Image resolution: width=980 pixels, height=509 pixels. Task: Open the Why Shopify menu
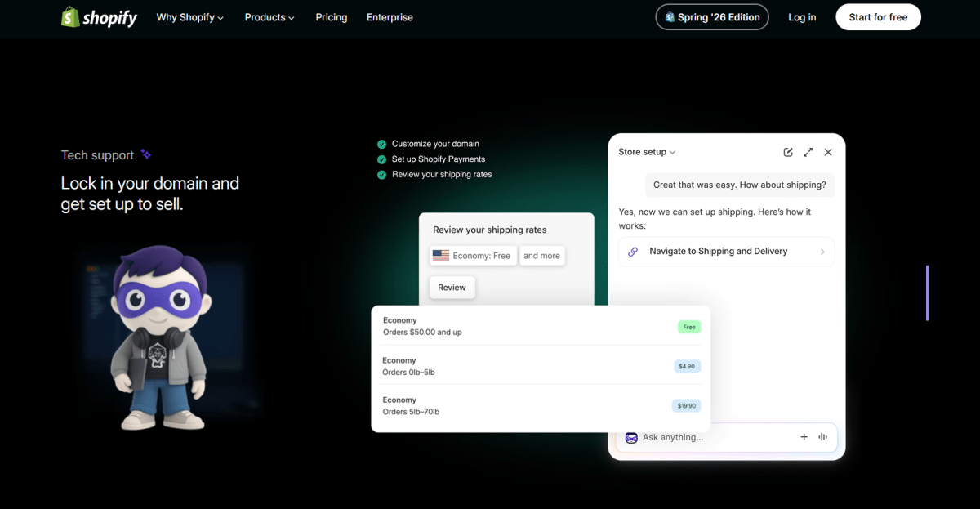click(190, 17)
